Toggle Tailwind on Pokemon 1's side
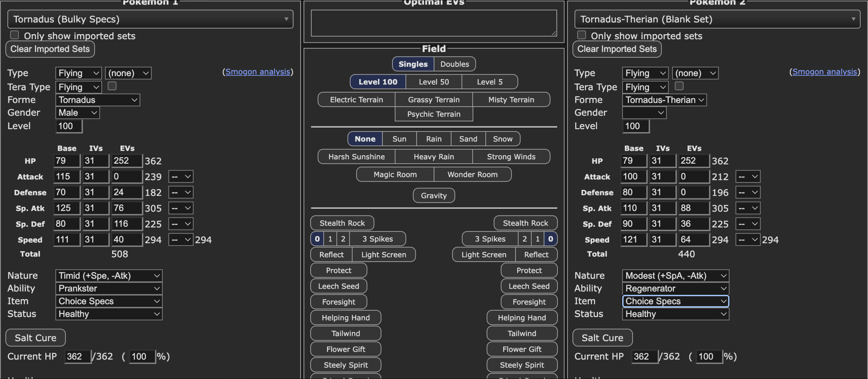This screenshot has height=379, width=868. coord(345,333)
